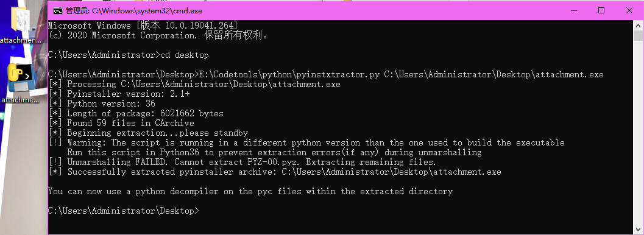Click the pyinstxtractor.py path in command

(x=289, y=75)
